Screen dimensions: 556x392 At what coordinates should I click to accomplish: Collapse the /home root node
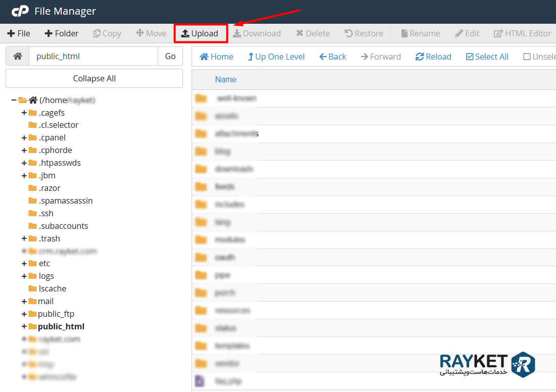click(x=13, y=100)
